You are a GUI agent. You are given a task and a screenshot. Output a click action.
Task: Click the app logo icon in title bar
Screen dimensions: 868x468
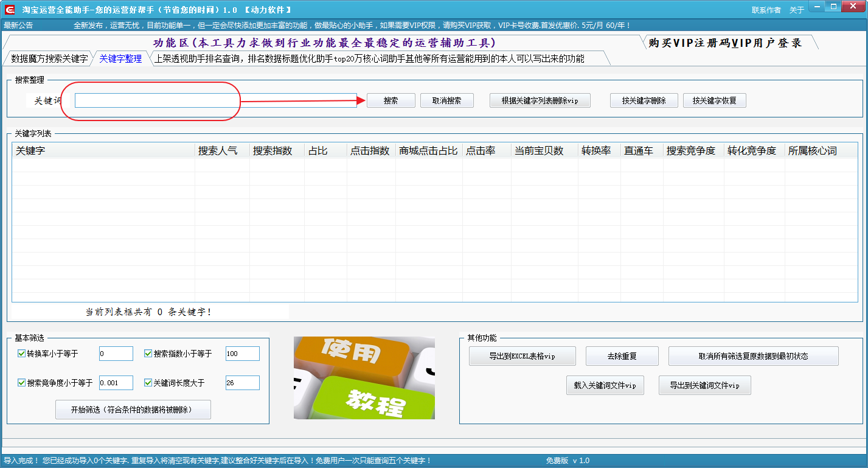pos(9,9)
